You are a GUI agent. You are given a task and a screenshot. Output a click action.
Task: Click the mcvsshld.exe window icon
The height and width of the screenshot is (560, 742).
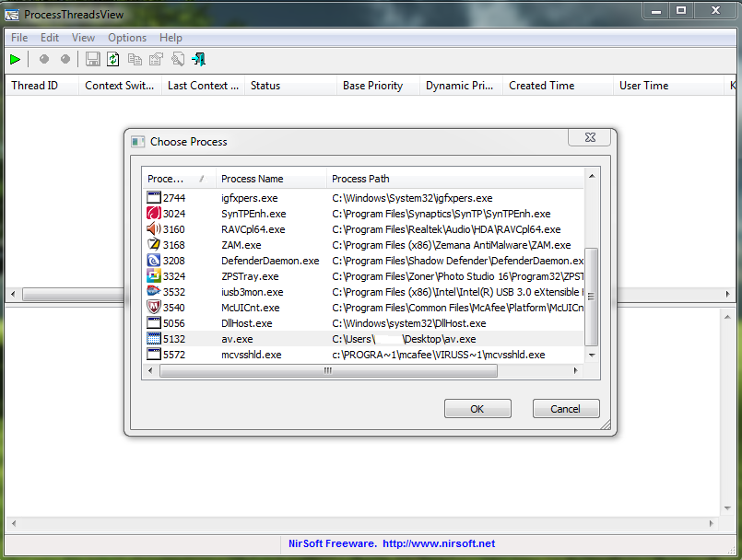[x=154, y=355]
